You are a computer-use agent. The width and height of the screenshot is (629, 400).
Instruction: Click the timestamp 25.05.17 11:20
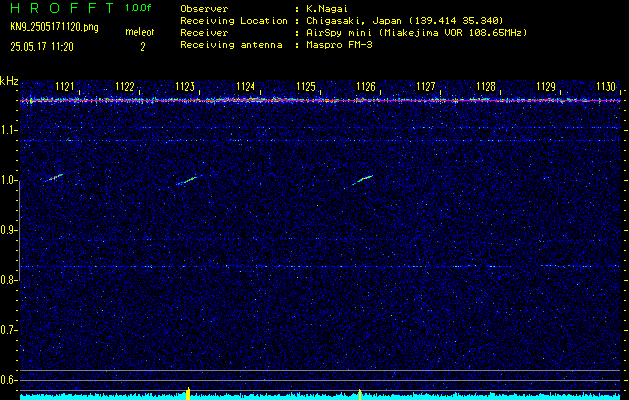(42, 47)
